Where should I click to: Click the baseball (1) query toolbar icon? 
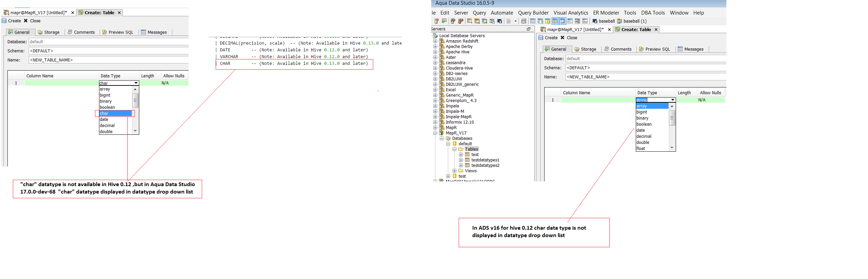click(x=620, y=21)
